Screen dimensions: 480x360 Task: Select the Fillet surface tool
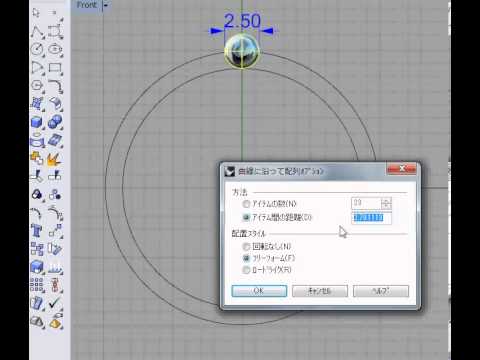[56, 104]
